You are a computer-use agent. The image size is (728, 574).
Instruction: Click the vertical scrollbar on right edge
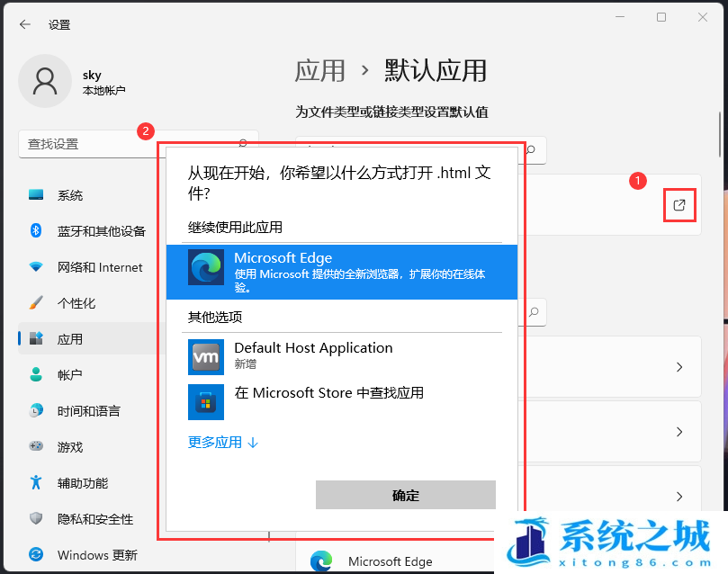(720, 135)
